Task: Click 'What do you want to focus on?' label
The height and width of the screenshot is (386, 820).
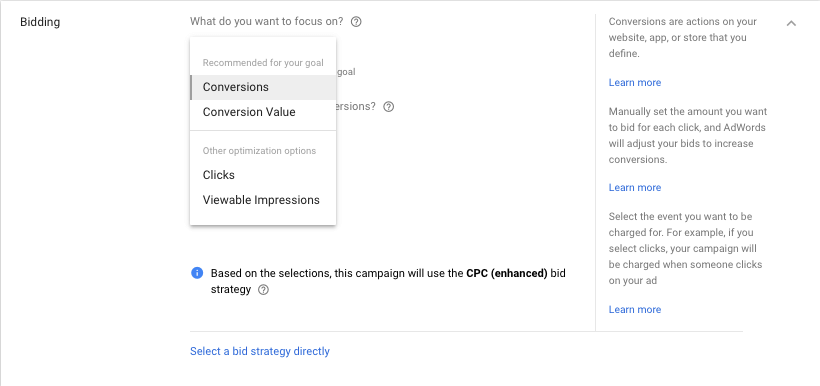Action: [267, 22]
